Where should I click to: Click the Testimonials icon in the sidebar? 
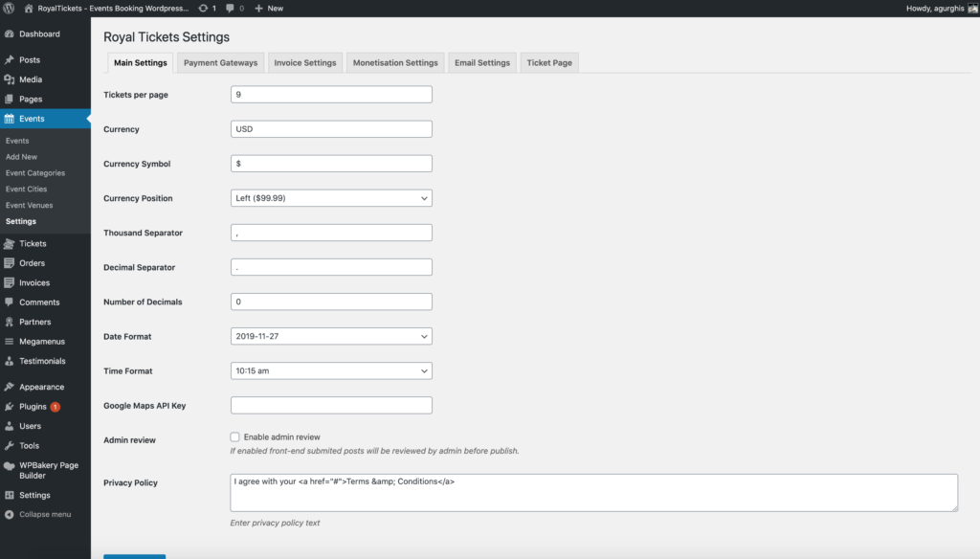[x=10, y=361]
